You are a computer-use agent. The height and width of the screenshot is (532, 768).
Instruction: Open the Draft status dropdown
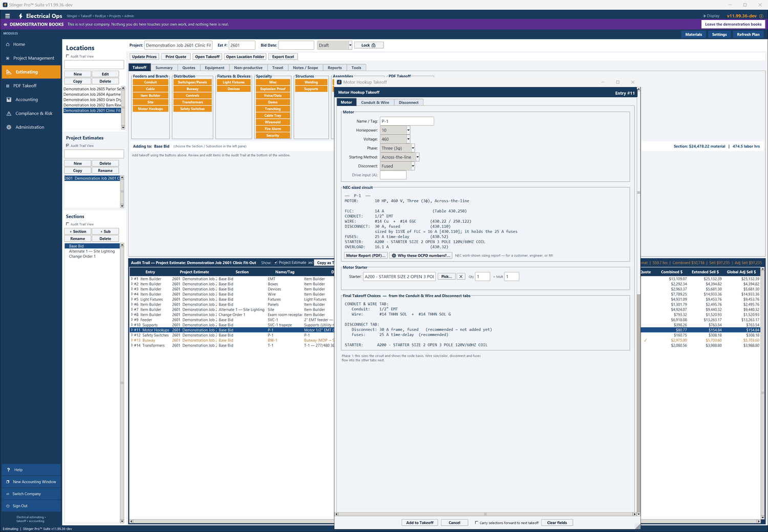point(350,45)
